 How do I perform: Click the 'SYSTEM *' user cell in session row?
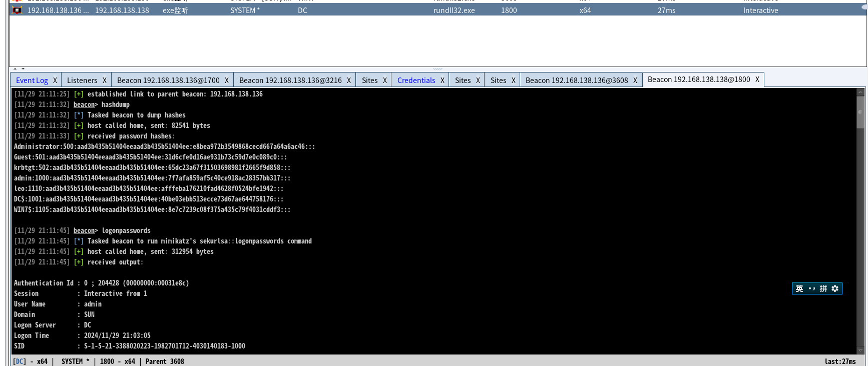click(245, 10)
